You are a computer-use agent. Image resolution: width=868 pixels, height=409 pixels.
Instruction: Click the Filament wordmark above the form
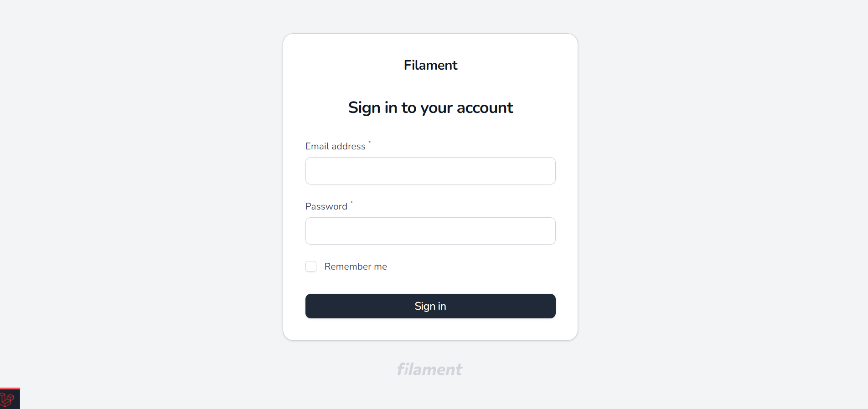[430, 65]
